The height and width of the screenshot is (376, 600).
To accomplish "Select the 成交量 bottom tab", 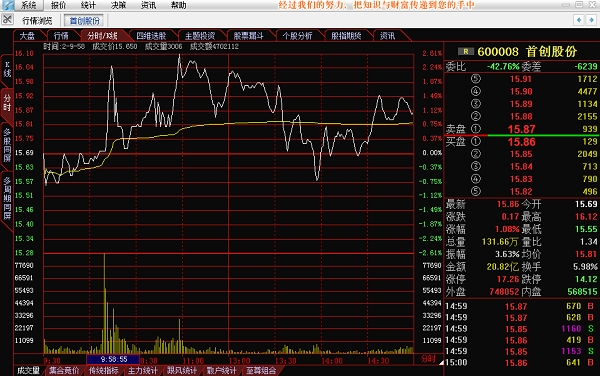I will tap(29, 370).
